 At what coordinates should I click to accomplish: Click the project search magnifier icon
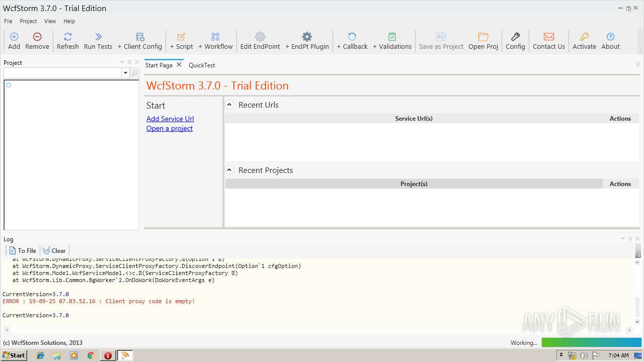135,73
